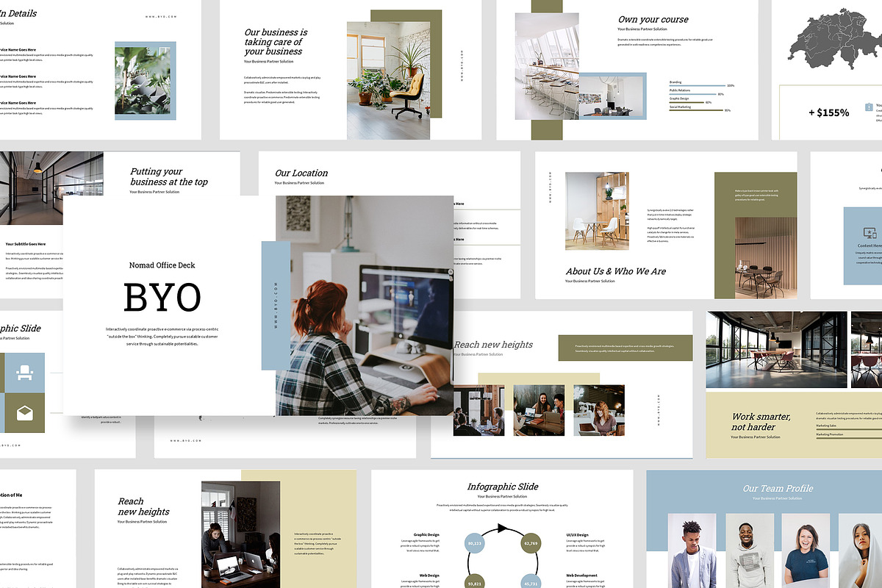Select the two women laughing photo
This screenshot has height=588, width=882.
coord(539,410)
